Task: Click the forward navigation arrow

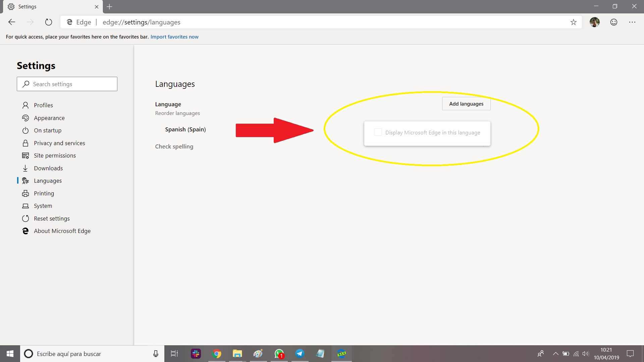Action: 30,22
